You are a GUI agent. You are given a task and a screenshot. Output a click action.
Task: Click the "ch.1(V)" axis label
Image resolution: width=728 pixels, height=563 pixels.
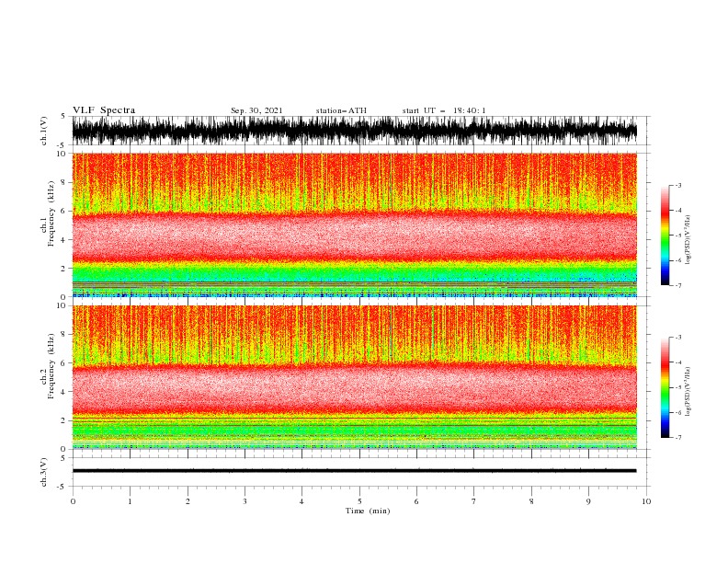[x=43, y=131]
